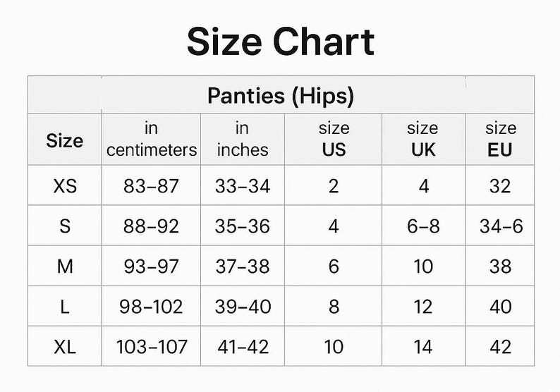Select the size US column header
Viewport: 560px width, 392px height.
334,139
